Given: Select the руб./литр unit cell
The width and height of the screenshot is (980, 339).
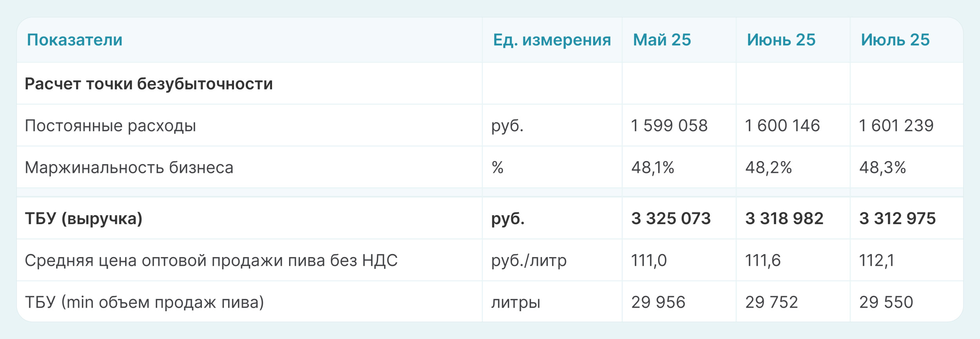Looking at the screenshot, I should click(529, 261).
